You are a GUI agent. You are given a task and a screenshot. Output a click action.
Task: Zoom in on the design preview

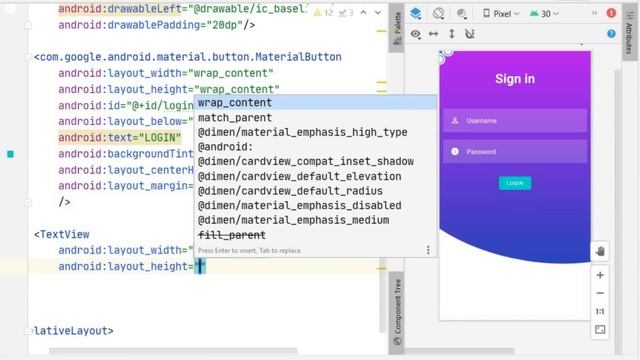pos(600,276)
